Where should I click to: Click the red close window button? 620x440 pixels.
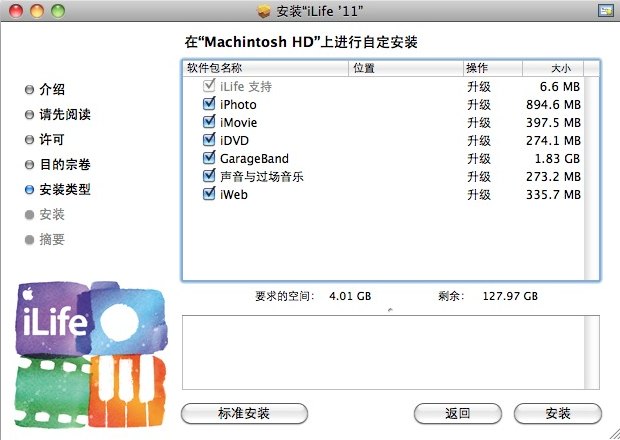click(x=16, y=11)
